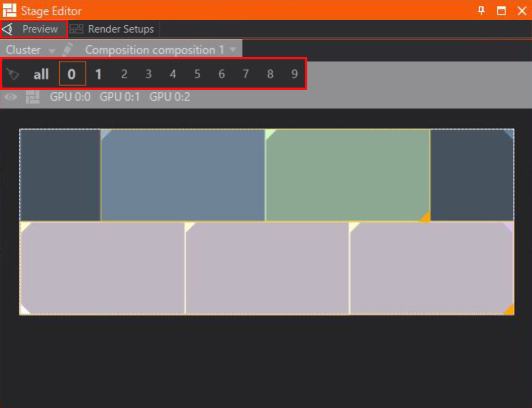Switch to the Preview tab
532x408 pixels.
[34, 29]
